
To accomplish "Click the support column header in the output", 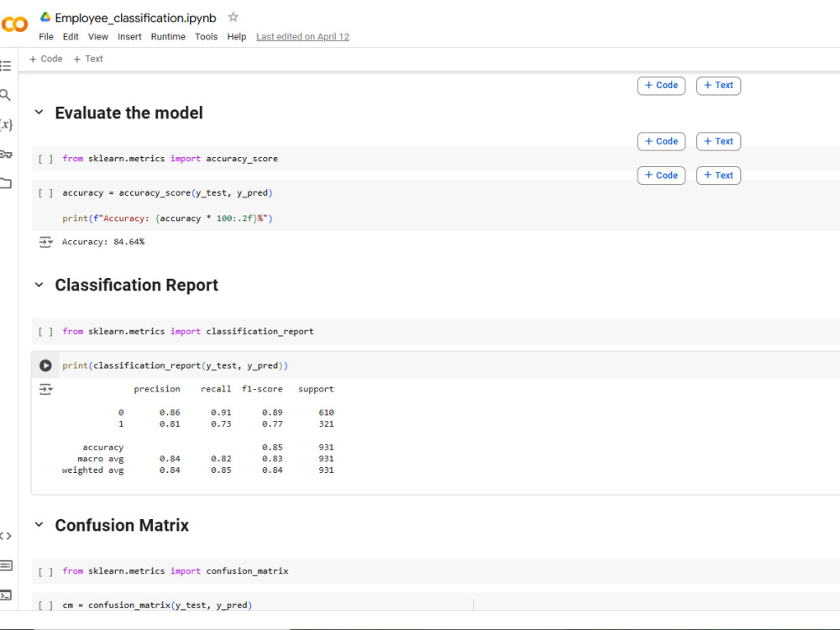I will (x=316, y=389).
